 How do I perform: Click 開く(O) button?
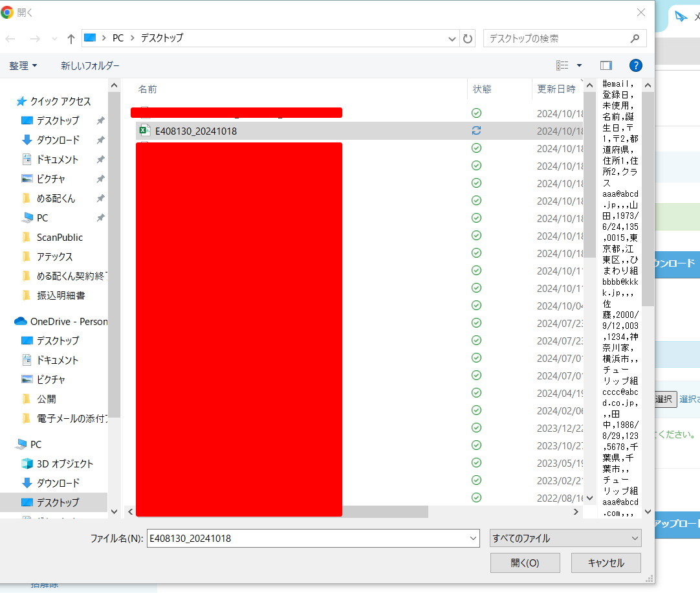coord(525,563)
